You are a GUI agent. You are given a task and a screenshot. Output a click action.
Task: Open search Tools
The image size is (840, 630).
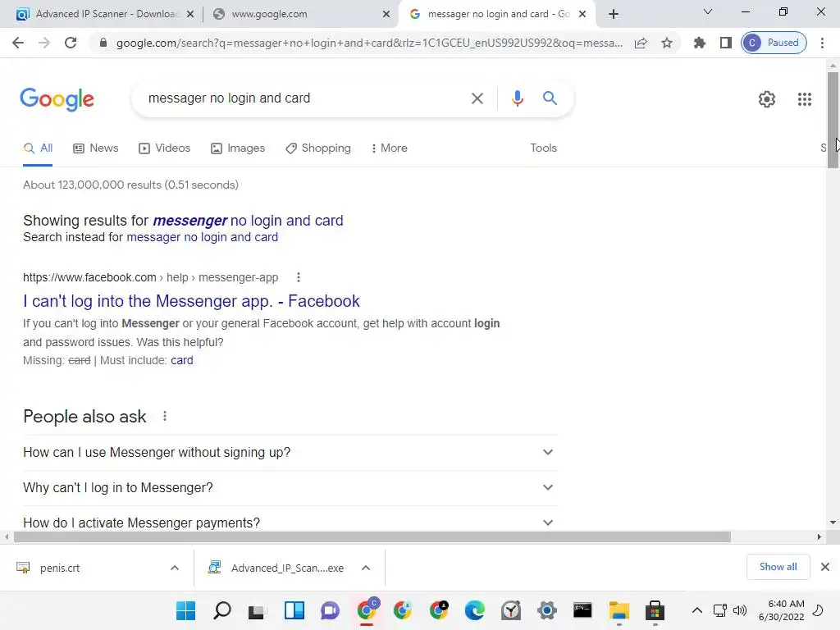(x=543, y=148)
